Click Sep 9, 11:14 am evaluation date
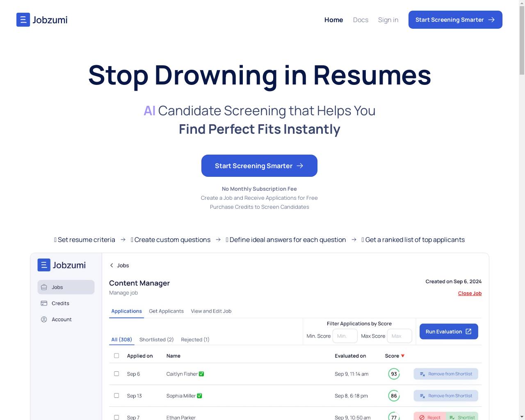Viewport: 525px width, 420px height. [352, 374]
